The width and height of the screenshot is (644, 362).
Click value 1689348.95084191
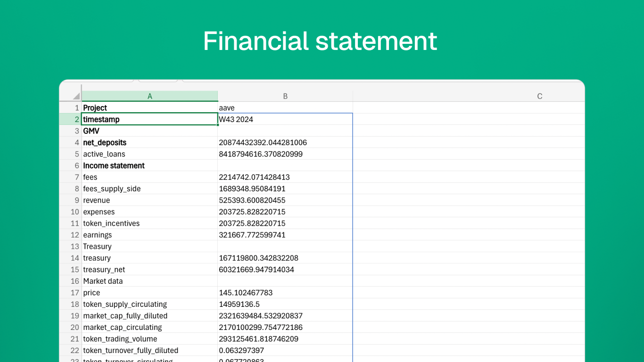tap(285, 189)
